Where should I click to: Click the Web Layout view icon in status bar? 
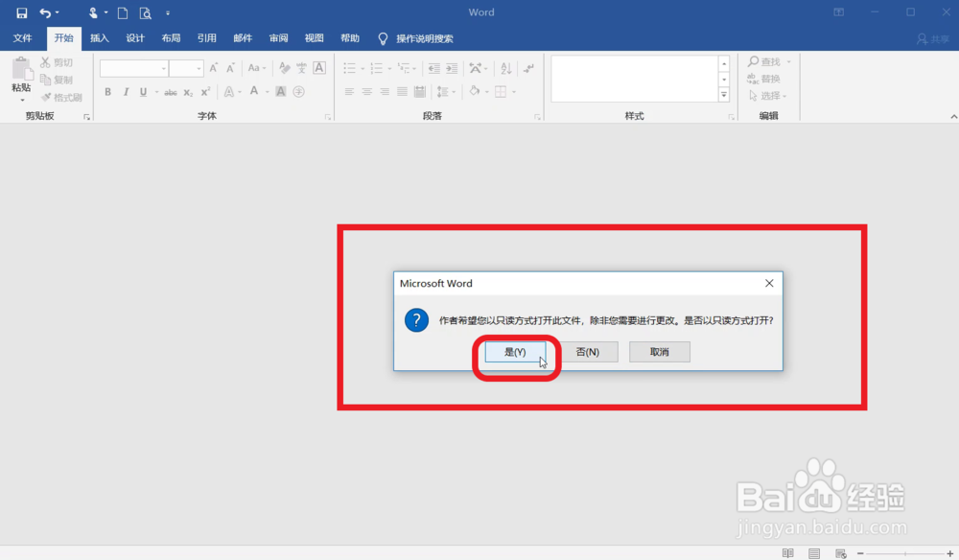click(x=841, y=553)
